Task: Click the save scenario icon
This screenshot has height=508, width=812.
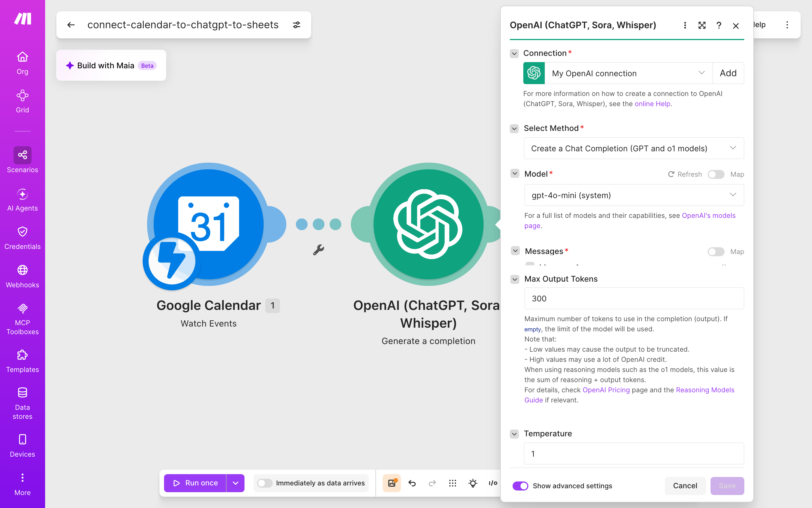Action: click(392, 483)
